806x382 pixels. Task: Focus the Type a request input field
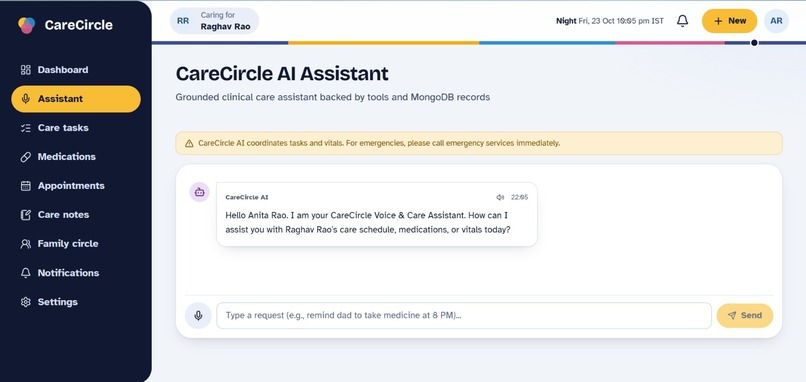click(x=464, y=316)
